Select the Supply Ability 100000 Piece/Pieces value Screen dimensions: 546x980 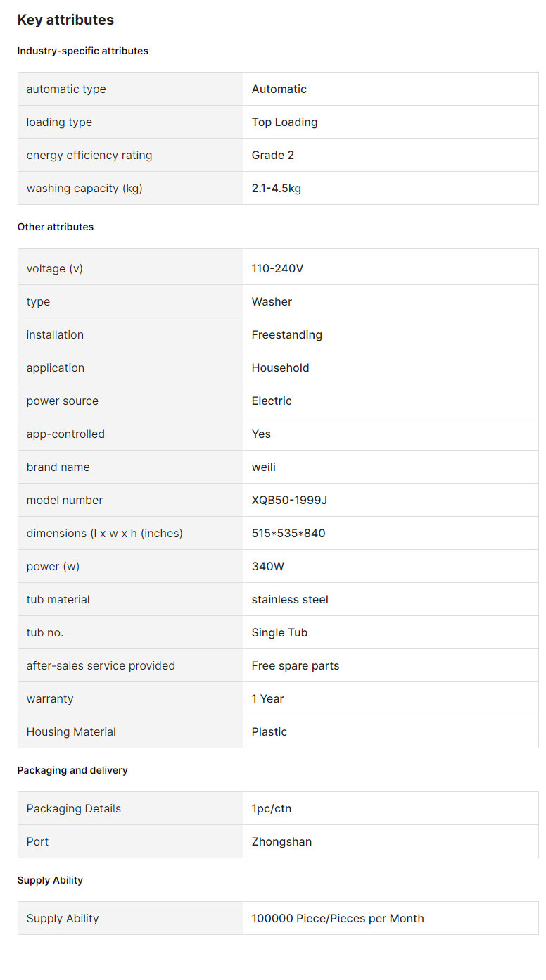click(338, 918)
